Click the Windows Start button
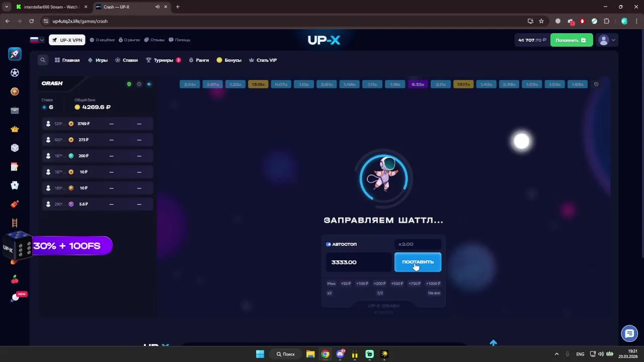The height and width of the screenshot is (362, 644). click(x=260, y=354)
